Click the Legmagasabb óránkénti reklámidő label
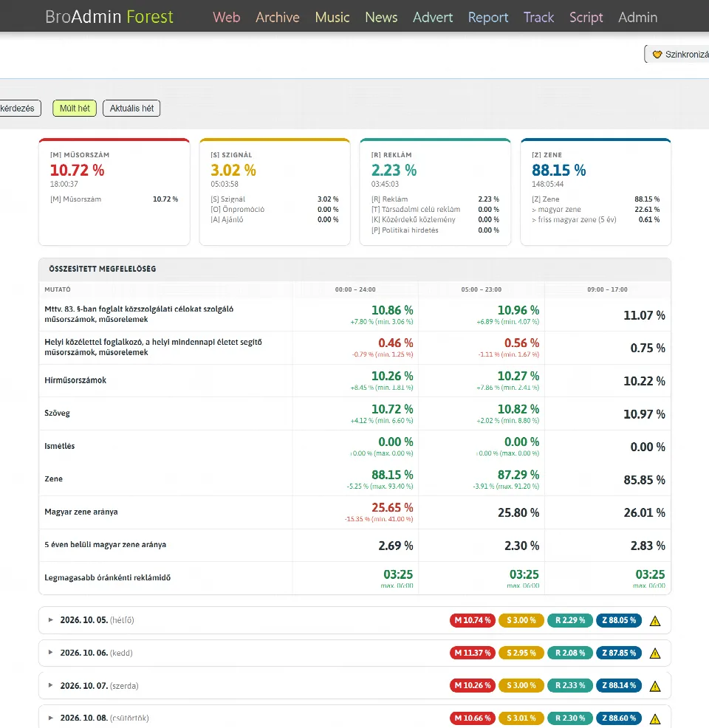 pyautogui.click(x=107, y=577)
